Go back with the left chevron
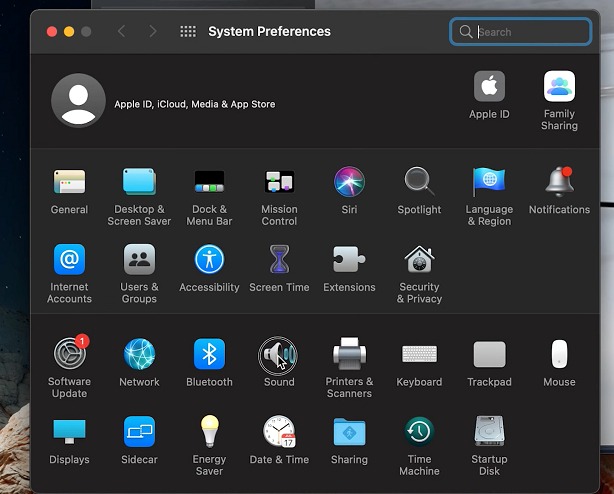The height and width of the screenshot is (494, 614). [x=121, y=31]
